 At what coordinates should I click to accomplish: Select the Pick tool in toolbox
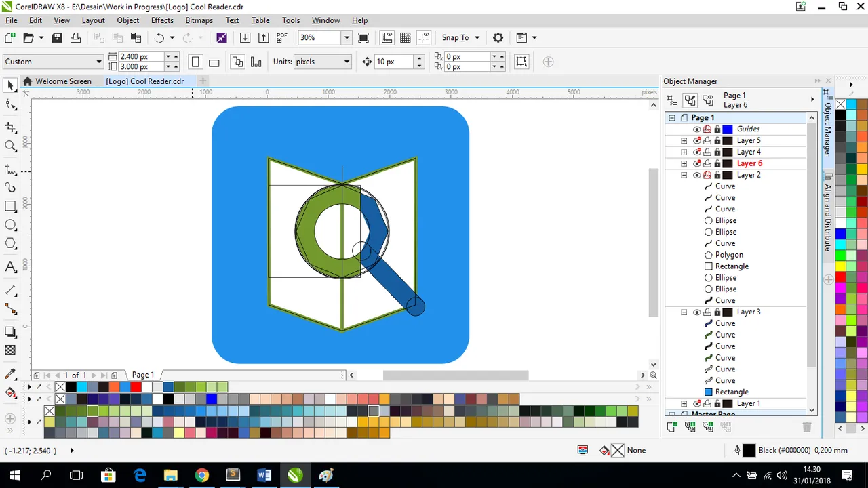click(10, 86)
